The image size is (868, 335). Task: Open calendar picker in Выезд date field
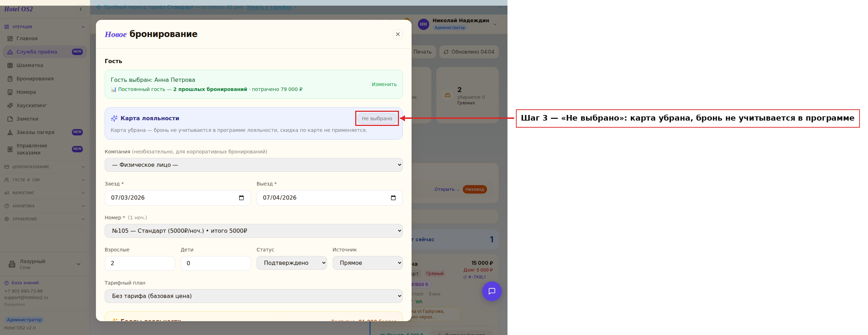(x=393, y=198)
